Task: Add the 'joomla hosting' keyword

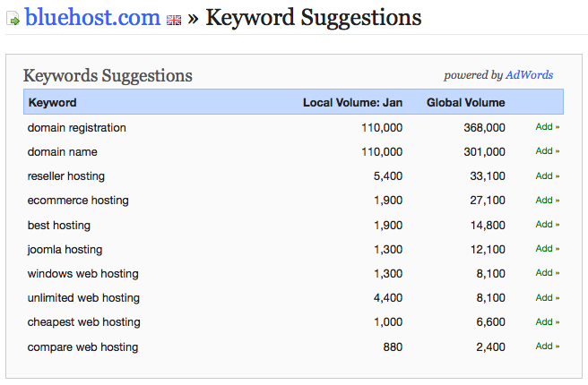Action: tap(548, 249)
